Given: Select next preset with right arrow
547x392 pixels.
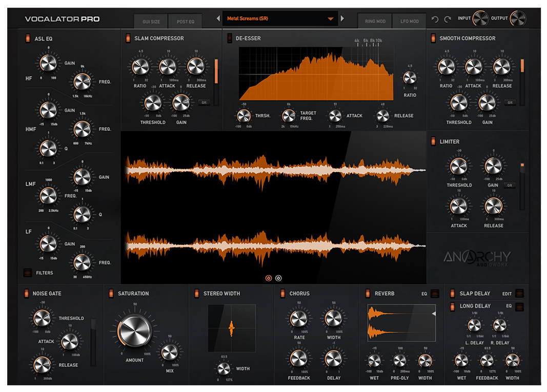Looking at the screenshot, I should (342, 19).
